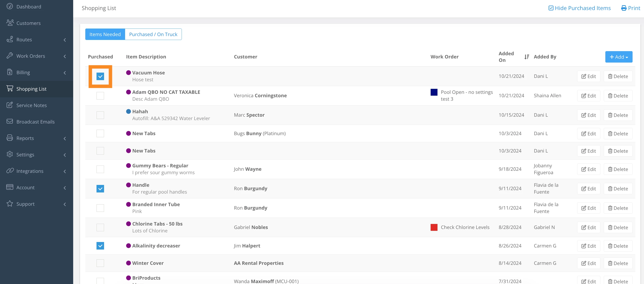Click the Print printer icon
This screenshot has height=284, width=644.
624,8
